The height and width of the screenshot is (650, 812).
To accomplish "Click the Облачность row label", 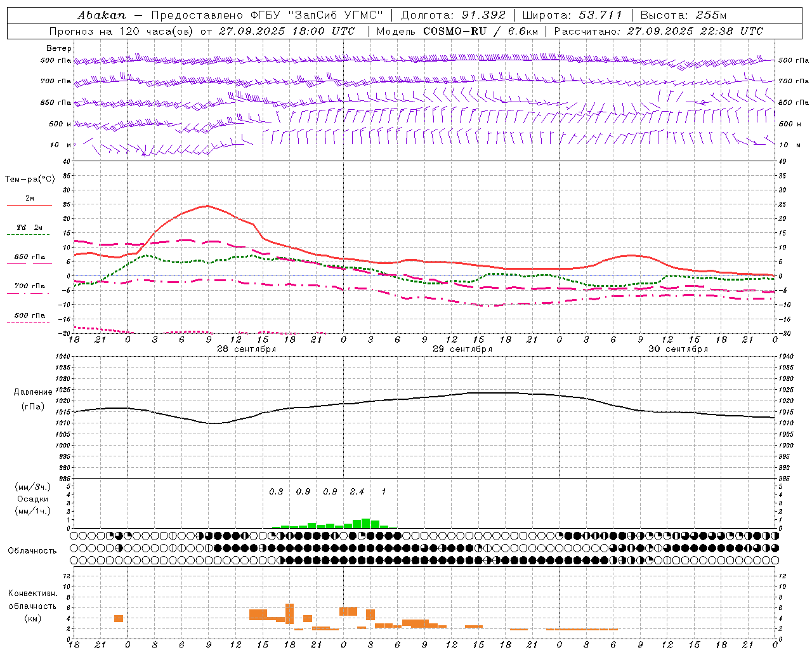I will [x=32, y=550].
